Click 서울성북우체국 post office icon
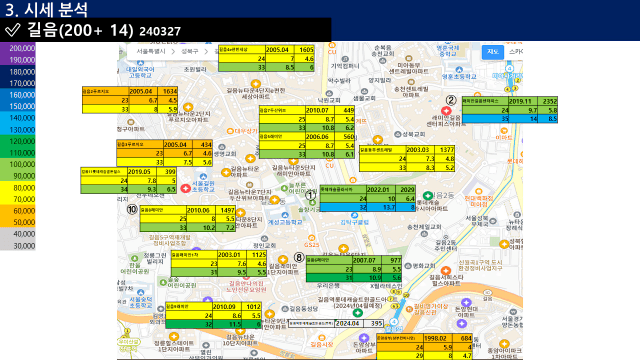This screenshot has height=360, width=640. click(x=493, y=221)
